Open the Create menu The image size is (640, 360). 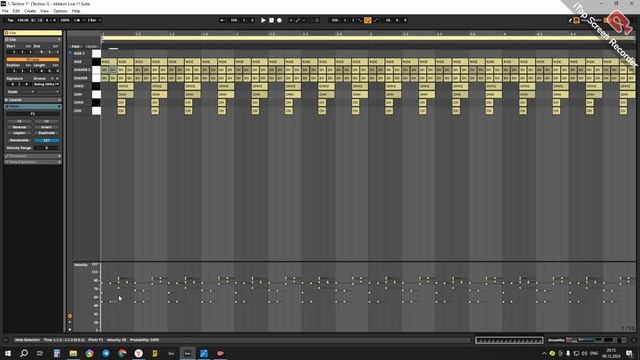click(x=30, y=11)
